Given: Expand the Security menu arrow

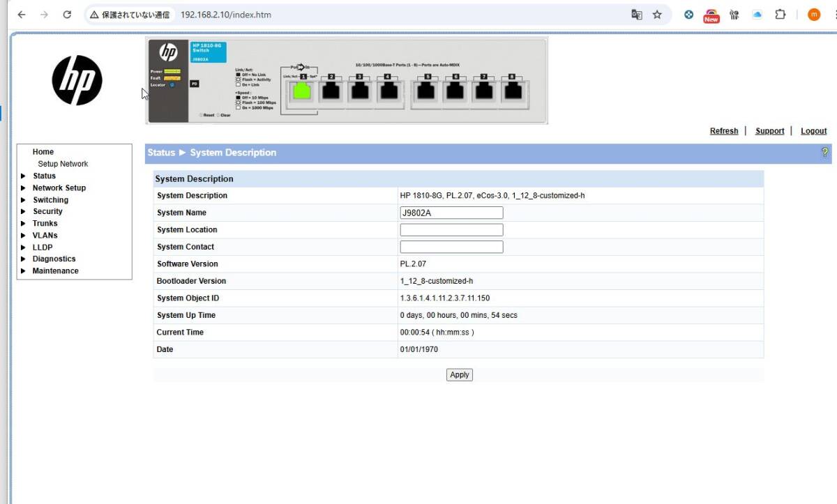Looking at the screenshot, I should [x=23, y=212].
